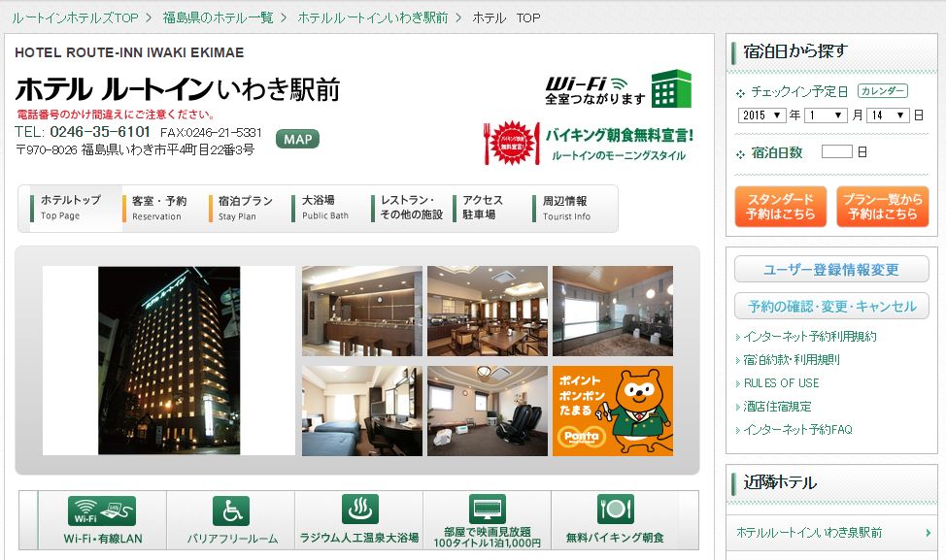This screenshot has width=946, height=560.
Task: Open インターネット予約利用規約 link
Action: (810, 337)
